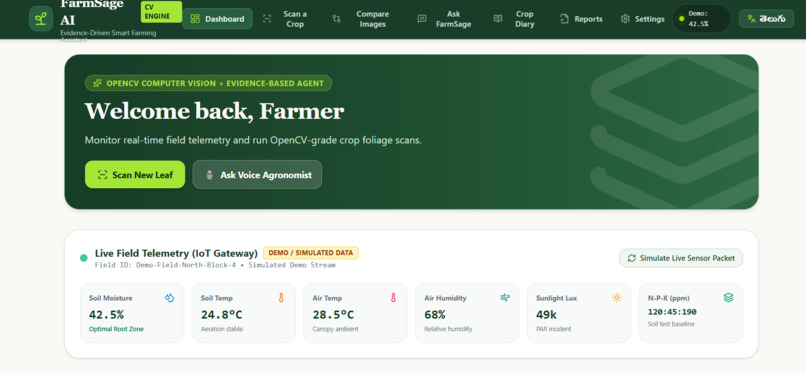The width and height of the screenshot is (806, 373).
Task: Click the green live indicator beside Telemetry title
Action: tap(84, 258)
